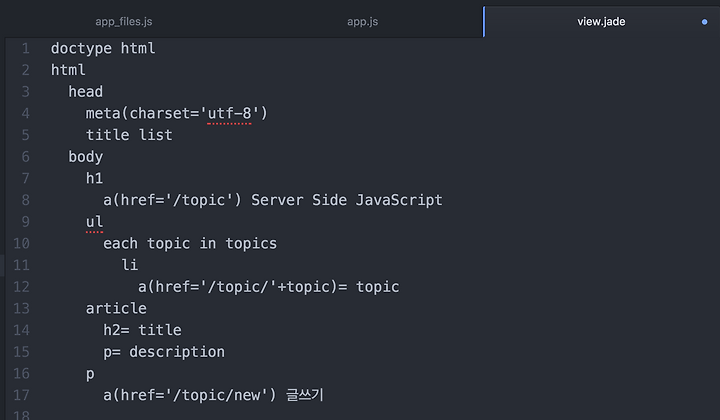Click line number 11 in the gutter
Screen dimensions: 720x420
click(x=22, y=265)
